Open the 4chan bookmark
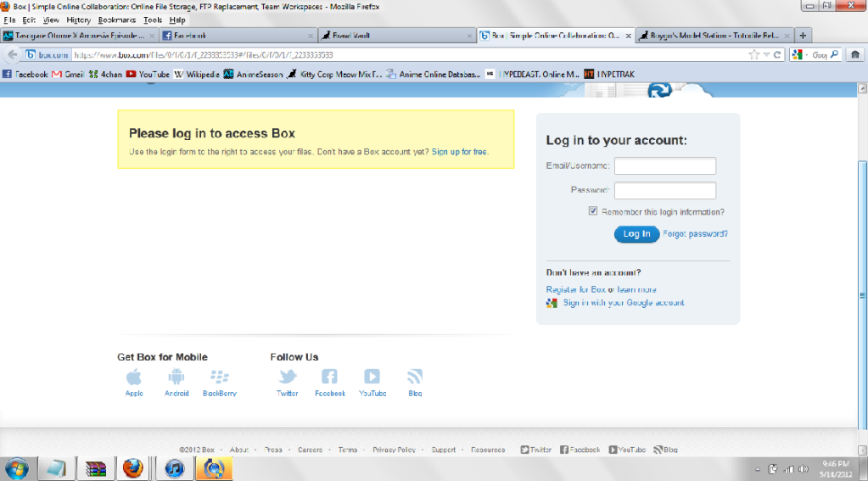 [105, 74]
